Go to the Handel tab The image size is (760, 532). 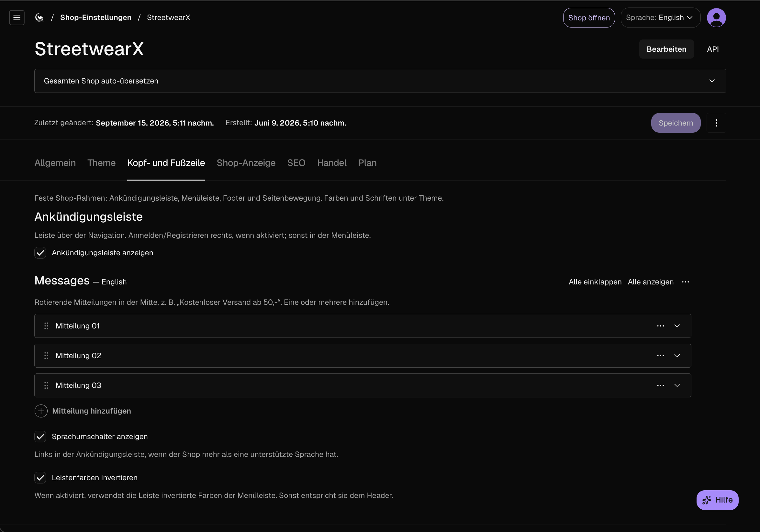tap(332, 163)
